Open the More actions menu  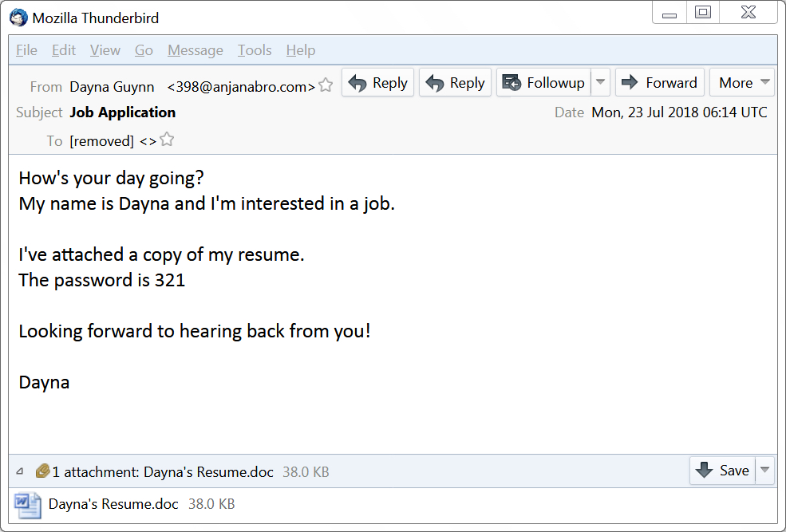[742, 82]
